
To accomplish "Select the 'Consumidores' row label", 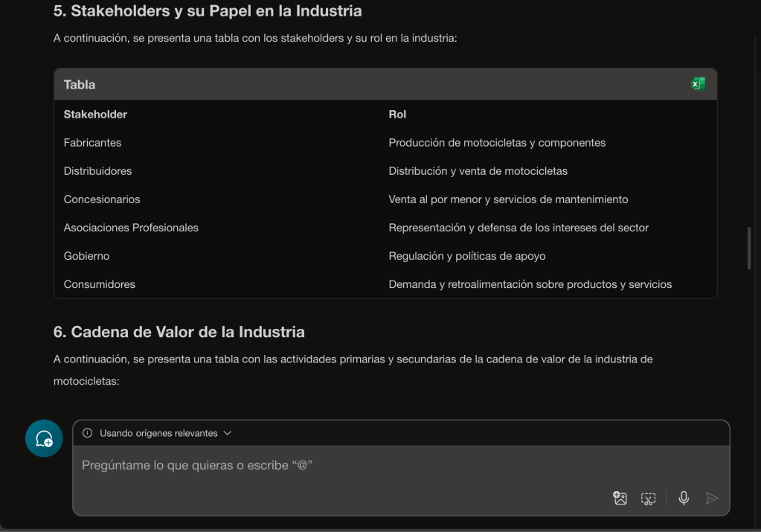I will pyautogui.click(x=99, y=284).
